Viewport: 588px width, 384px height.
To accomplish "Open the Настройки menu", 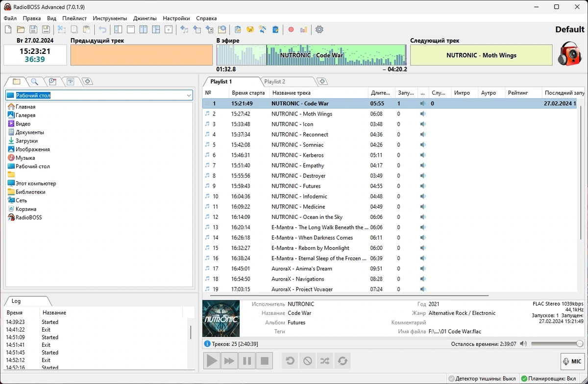I will tap(176, 18).
